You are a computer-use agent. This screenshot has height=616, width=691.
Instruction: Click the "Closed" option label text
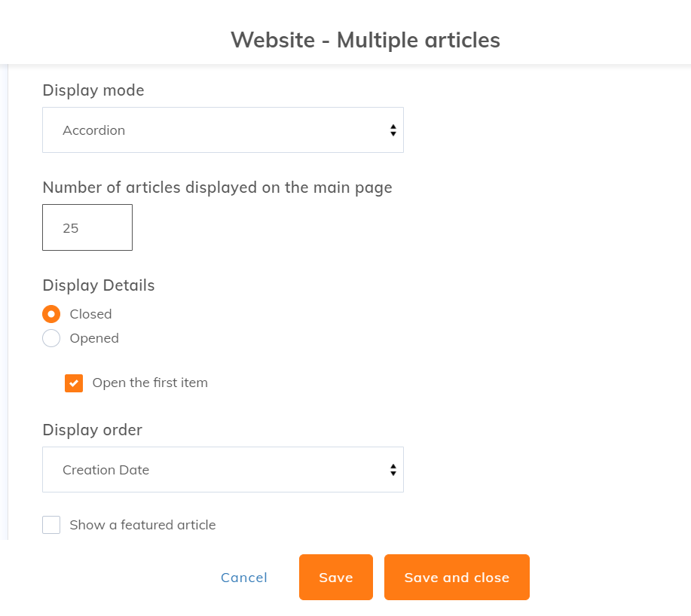click(90, 314)
